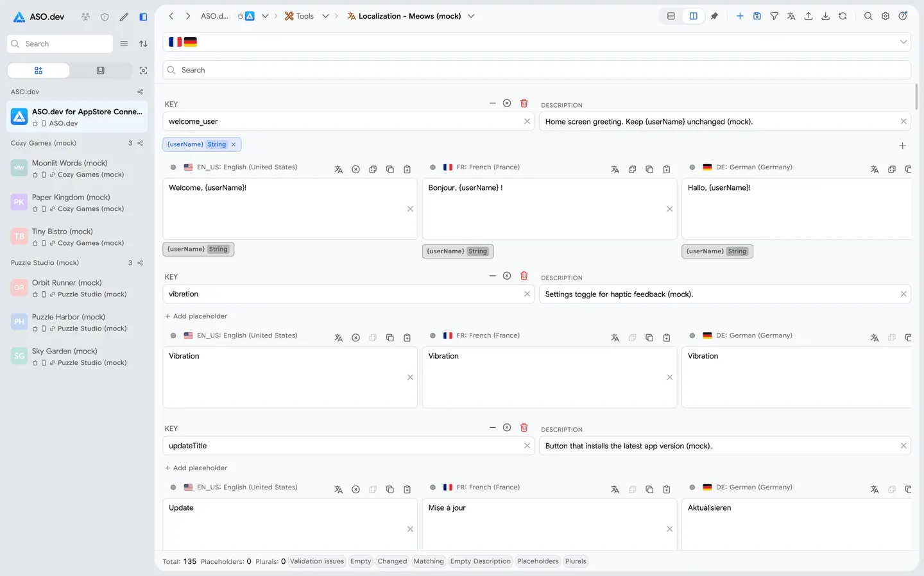Click Add placeholder under the vibration key
This screenshot has height=576, width=924.
196,316
